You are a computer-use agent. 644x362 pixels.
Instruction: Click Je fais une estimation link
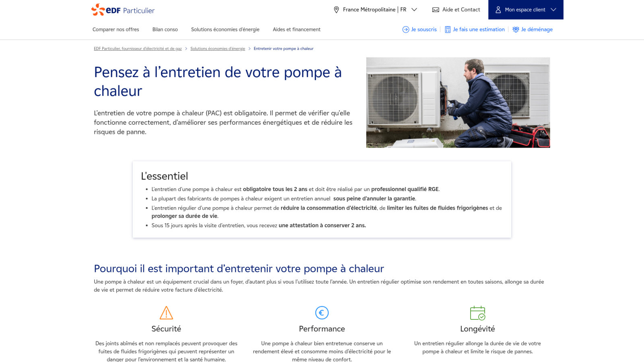point(475,29)
